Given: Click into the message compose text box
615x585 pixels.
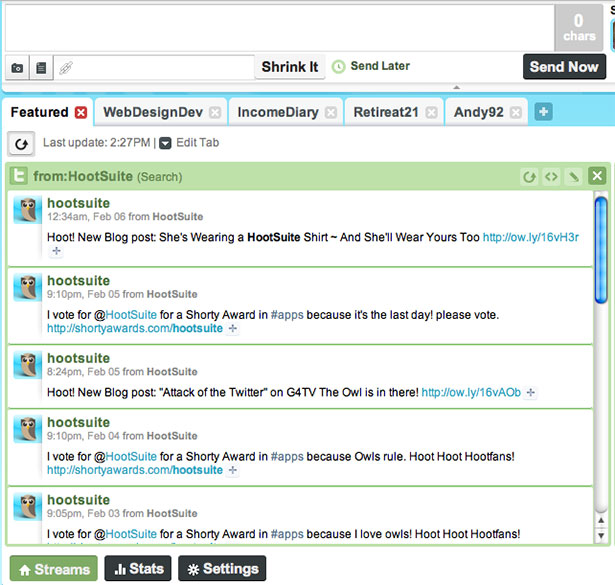Looking at the screenshot, I should coord(279,27).
